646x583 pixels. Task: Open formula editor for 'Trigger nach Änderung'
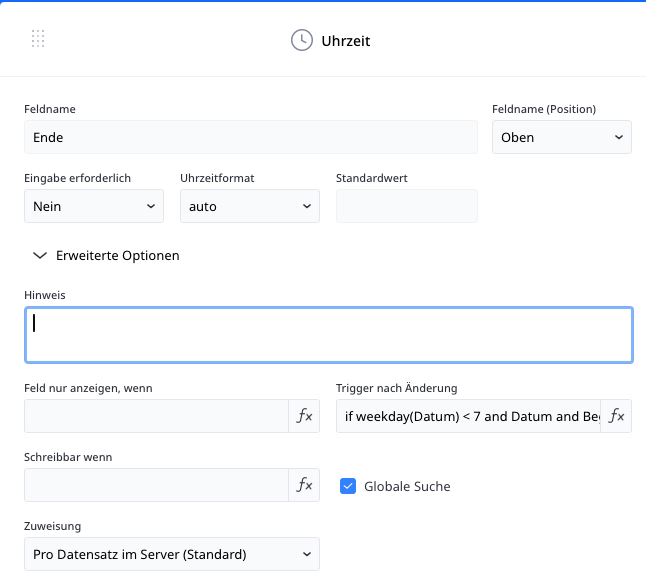[x=617, y=416]
